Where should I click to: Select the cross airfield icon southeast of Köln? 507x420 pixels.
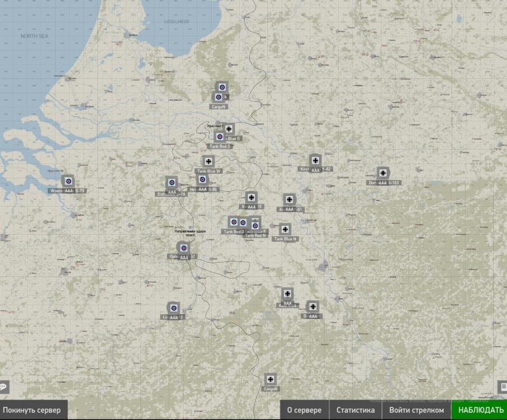[313, 306]
